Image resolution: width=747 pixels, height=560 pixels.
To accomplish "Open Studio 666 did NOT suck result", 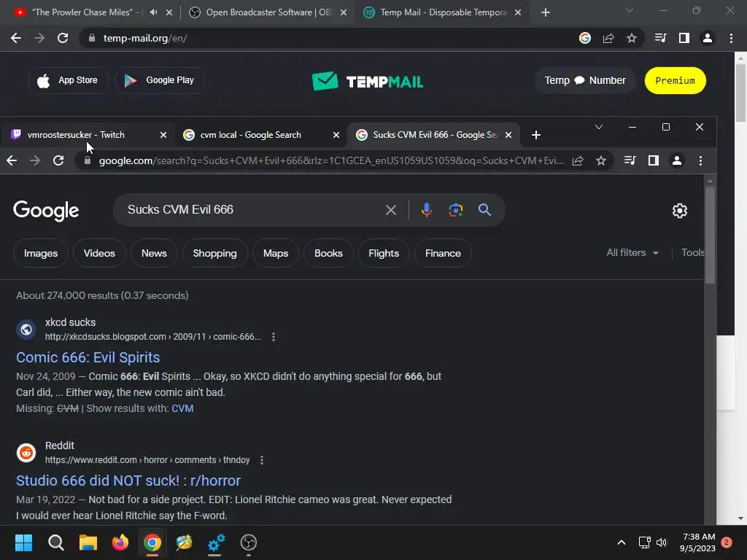I will 128,481.
